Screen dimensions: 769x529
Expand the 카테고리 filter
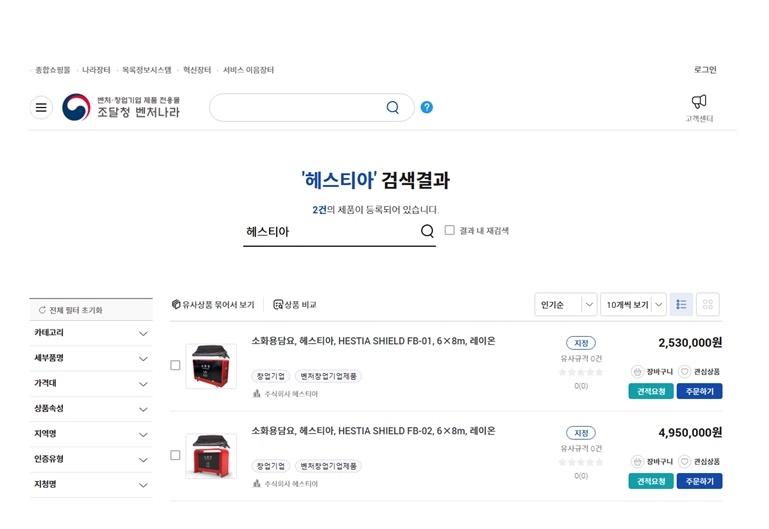pos(91,333)
